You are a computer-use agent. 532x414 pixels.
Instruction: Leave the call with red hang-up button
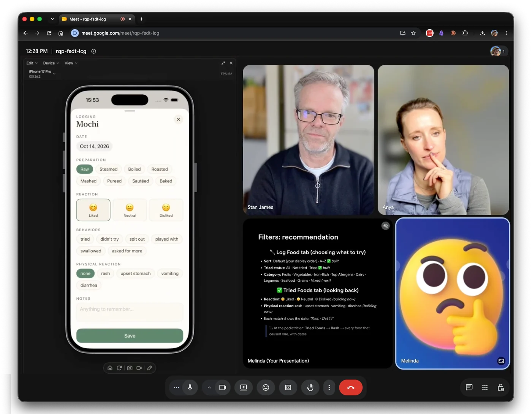351,387
